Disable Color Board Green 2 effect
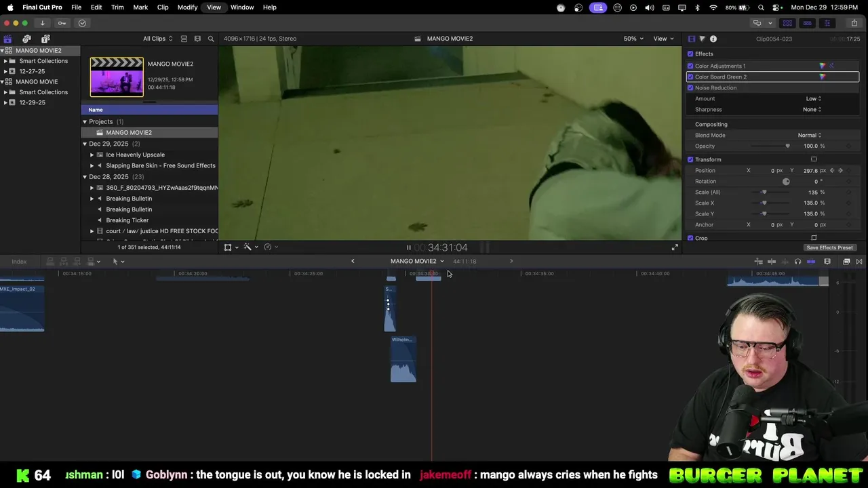This screenshot has width=868, height=488. (x=690, y=77)
